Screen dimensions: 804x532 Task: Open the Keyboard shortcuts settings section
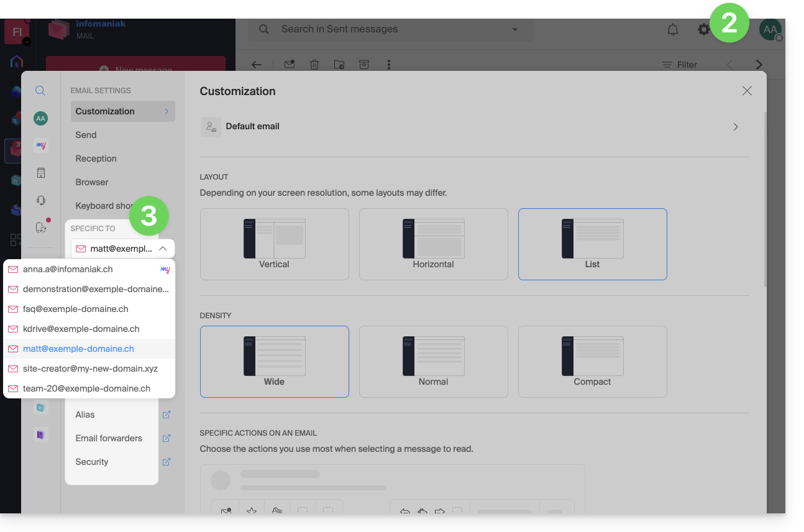click(104, 206)
